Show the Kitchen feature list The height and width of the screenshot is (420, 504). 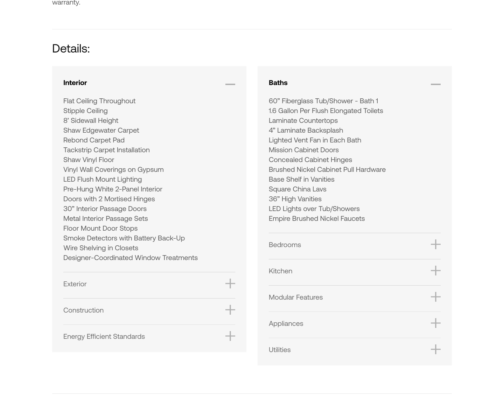280,271
